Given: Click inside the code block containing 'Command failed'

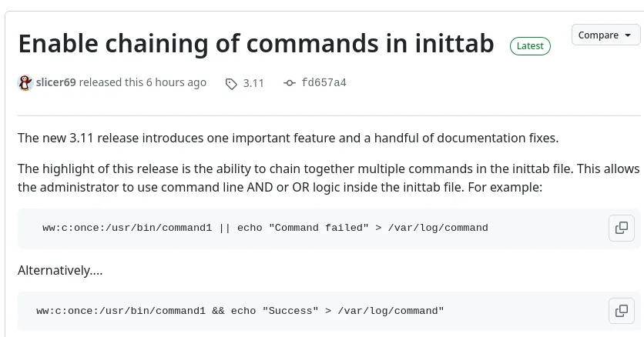Looking at the screenshot, I should (313, 228).
